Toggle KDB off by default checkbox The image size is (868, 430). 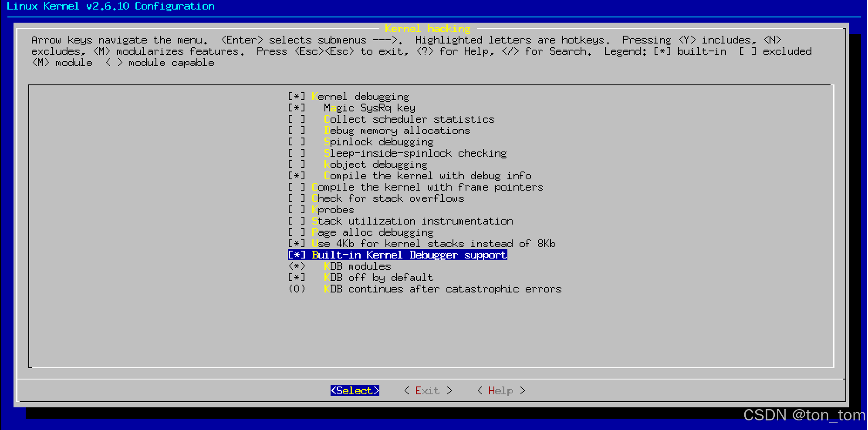click(297, 277)
